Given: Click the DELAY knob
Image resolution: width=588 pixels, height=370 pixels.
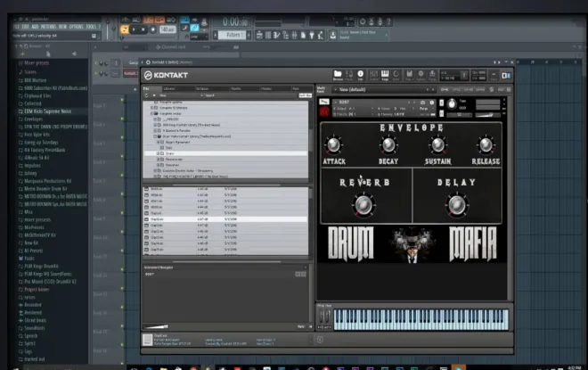Looking at the screenshot, I should 456,205.
